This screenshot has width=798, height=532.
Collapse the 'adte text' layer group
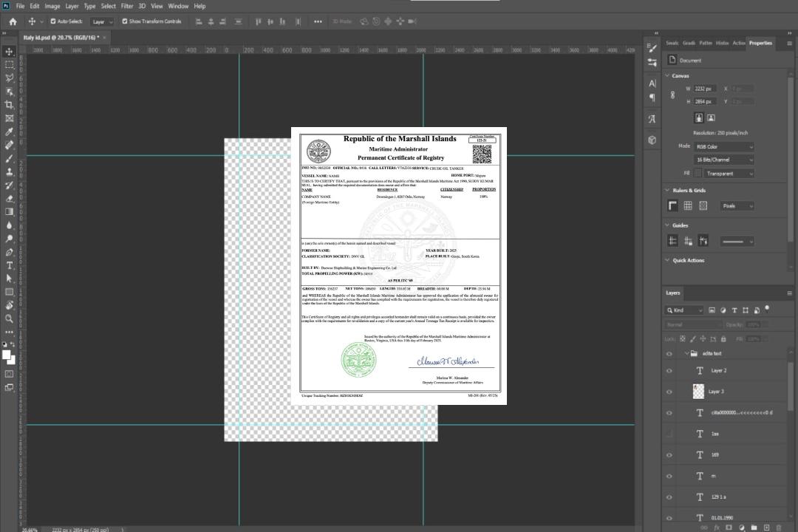(686, 353)
